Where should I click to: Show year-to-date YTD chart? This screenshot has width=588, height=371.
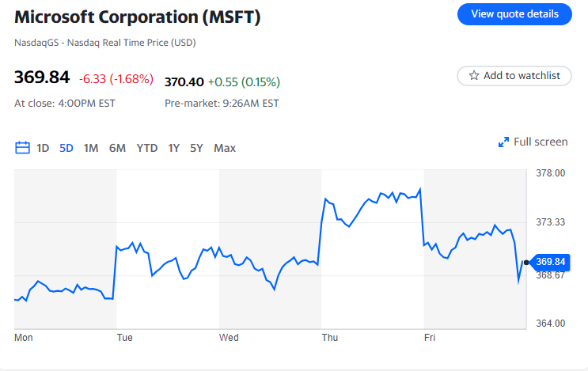coord(147,148)
